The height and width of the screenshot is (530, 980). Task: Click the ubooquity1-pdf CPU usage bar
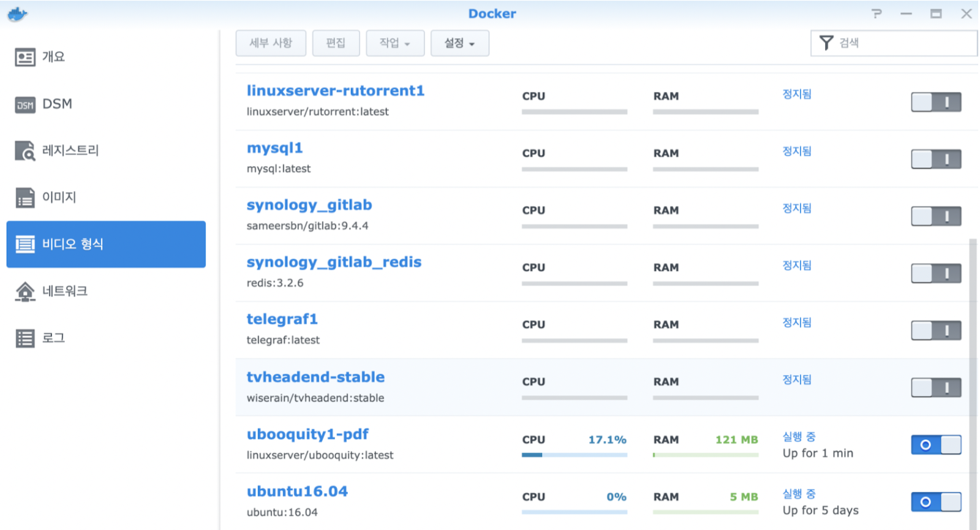click(x=575, y=455)
